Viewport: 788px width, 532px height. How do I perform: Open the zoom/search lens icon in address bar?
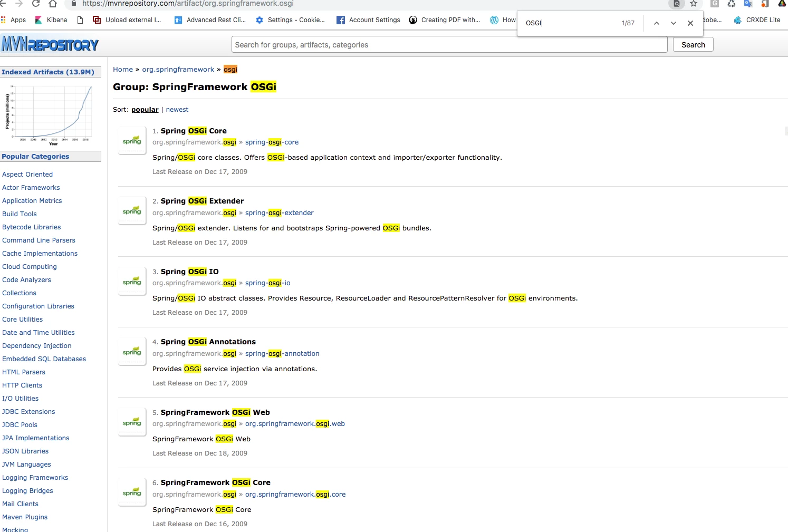[676, 3]
